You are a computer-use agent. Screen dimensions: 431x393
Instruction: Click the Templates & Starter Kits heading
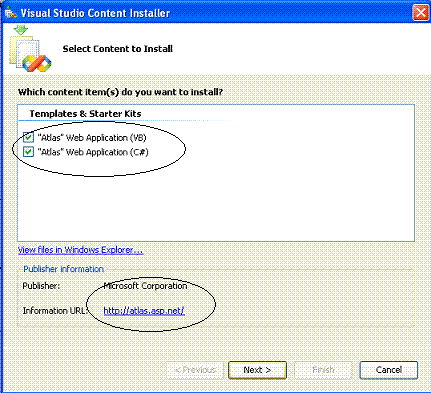85,114
